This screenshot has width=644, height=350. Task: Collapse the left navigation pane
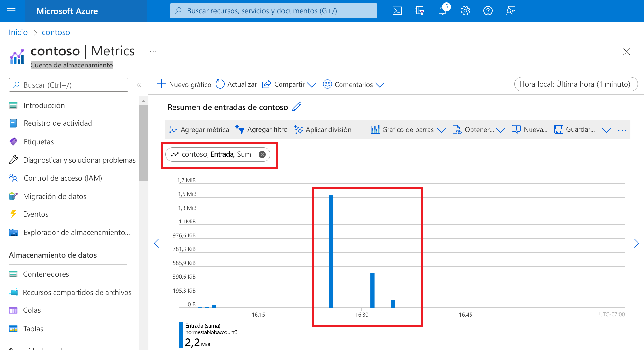tap(139, 85)
